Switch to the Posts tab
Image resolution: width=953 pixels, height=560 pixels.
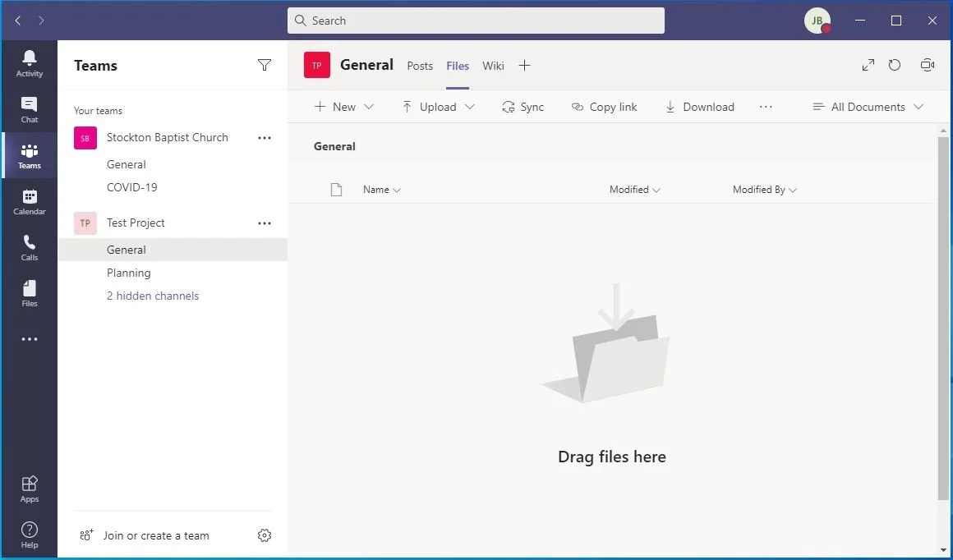click(x=420, y=66)
